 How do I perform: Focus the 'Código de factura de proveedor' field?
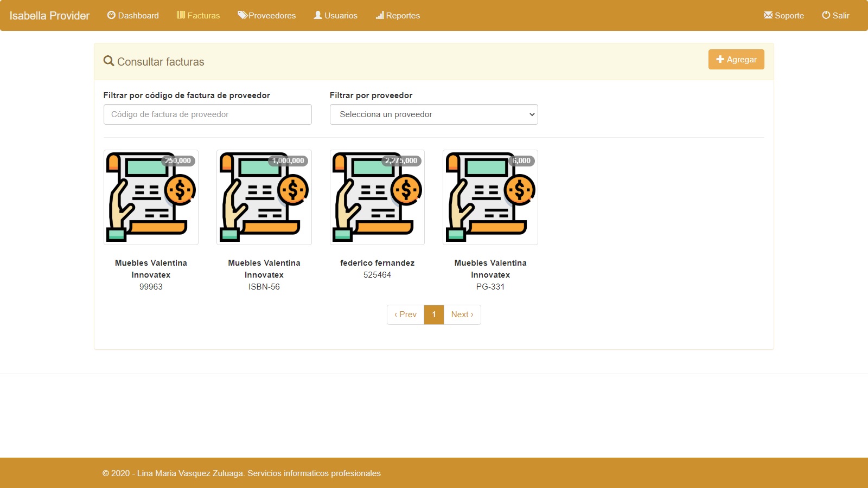click(207, 114)
